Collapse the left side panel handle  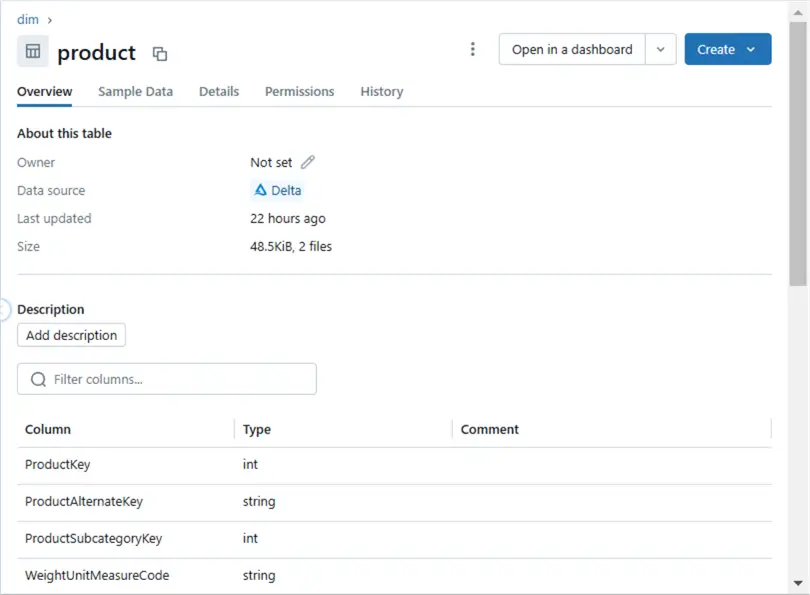[x=4, y=309]
